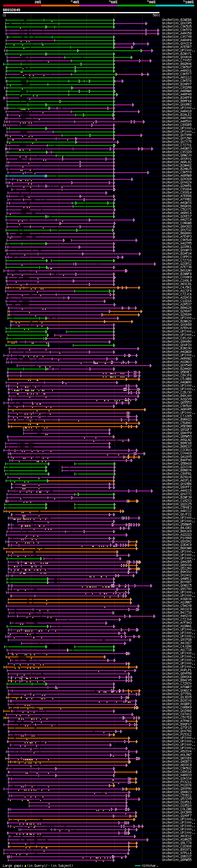Viewport: 197px width, 868px height.
Task: Select row label UniRef100_B2ARV7
Action: click(177, 84)
